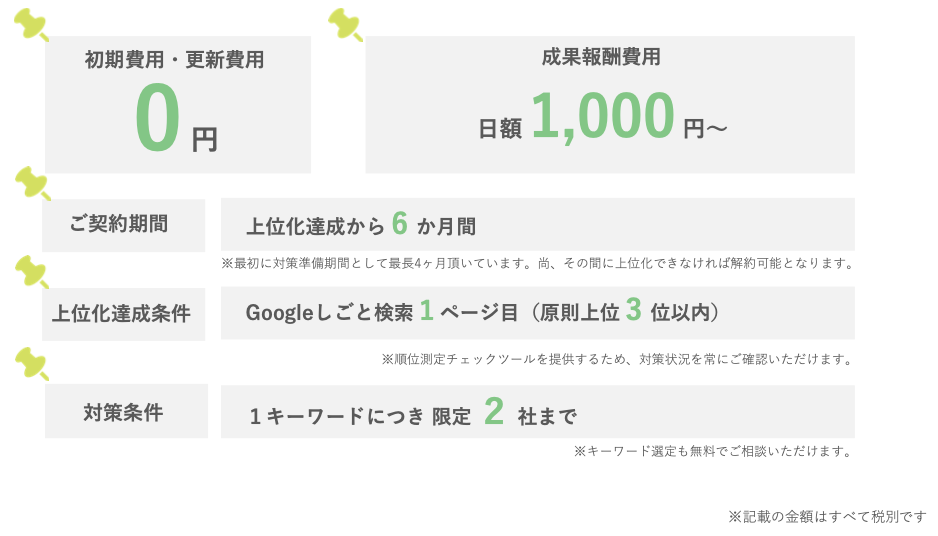938x536 pixels.
Task: Click the 上位化達成から 6 か月間 box
Action: pos(538,224)
